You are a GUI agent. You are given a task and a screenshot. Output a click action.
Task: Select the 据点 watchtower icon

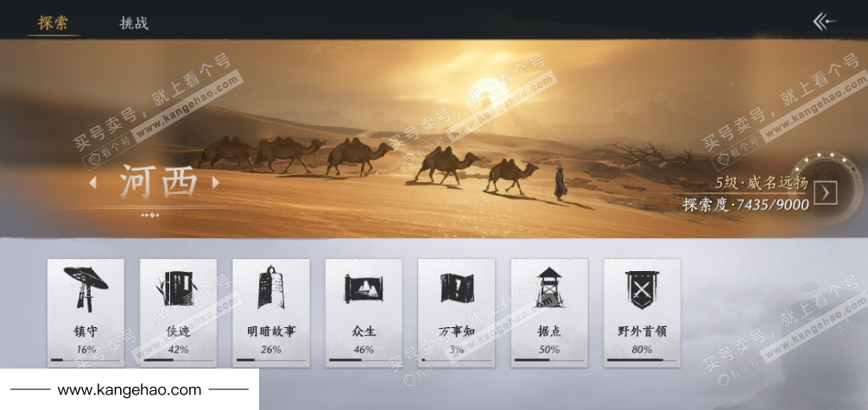pyautogui.click(x=548, y=287)
